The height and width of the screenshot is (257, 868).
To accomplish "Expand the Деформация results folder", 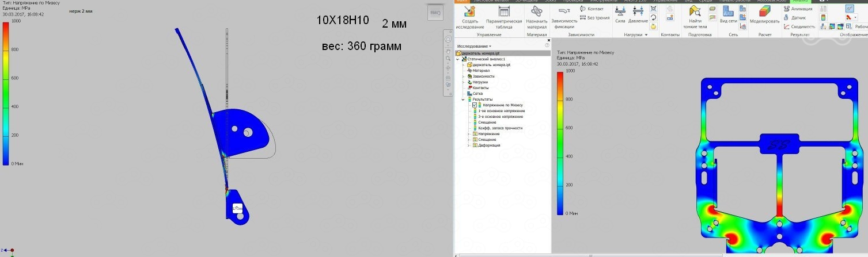I will tap(469, 145).
